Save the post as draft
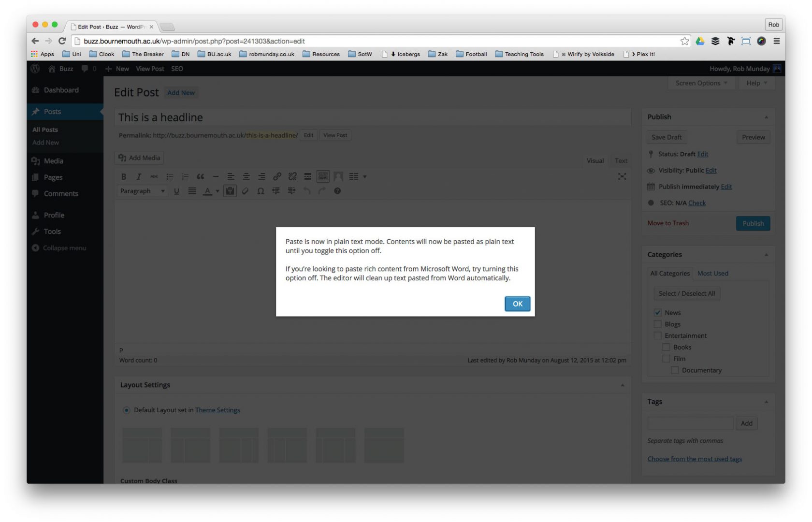This screenshot has height=522, width=812. [667, 137]
